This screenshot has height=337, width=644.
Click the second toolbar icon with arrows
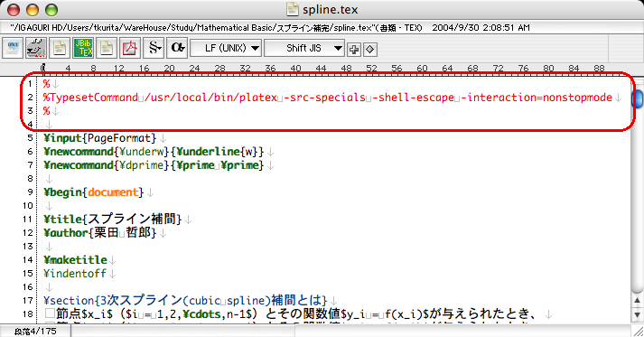[x=36, y=48]
